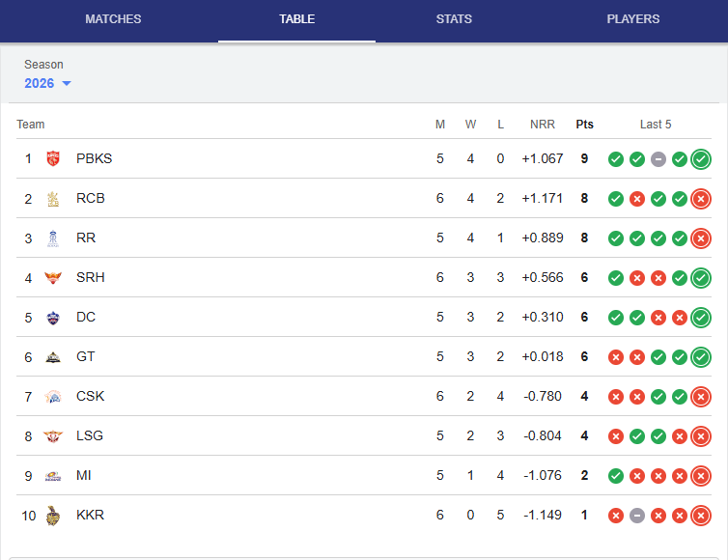Click RCB latest match circled loss icon
The image size is (728, 560).
click(x=701, y=199)
